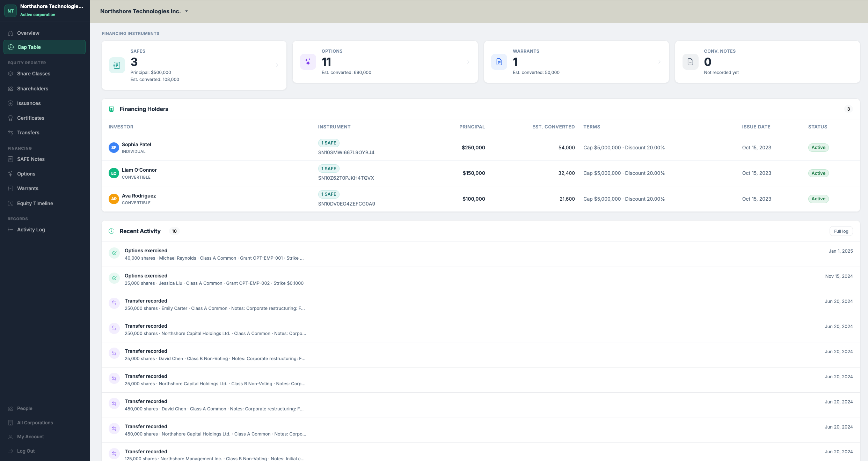868x461 pixels.
Task: Click Log Out at the sidebar bottom
Action: (x=26, y=451)
